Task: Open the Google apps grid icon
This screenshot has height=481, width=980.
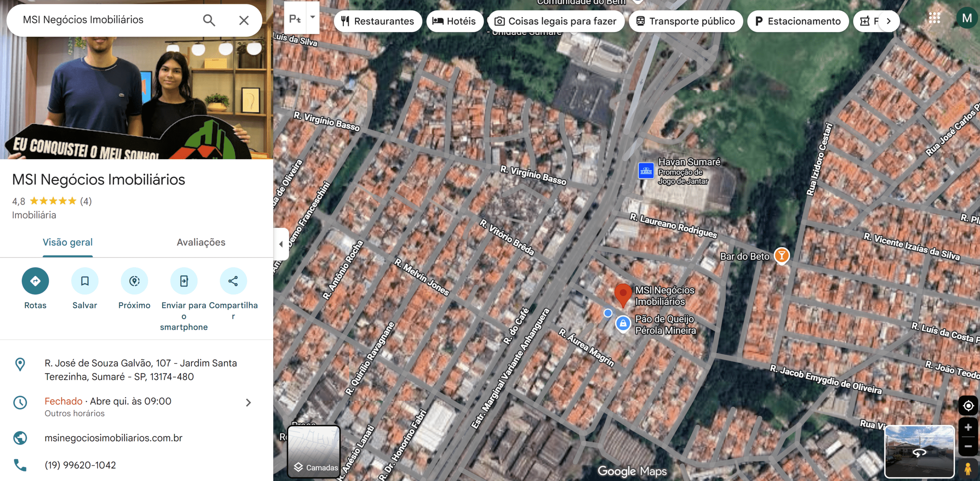Action: [934, 18]
